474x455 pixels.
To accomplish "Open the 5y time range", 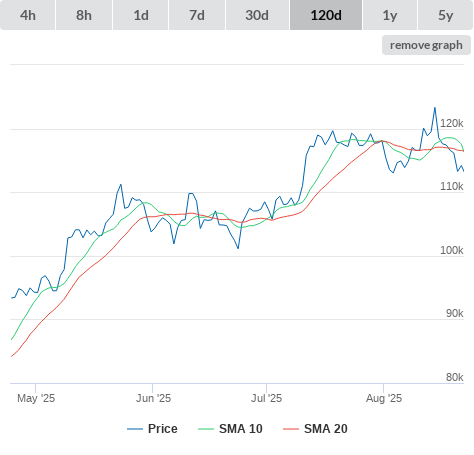I will tap(445, 15).
